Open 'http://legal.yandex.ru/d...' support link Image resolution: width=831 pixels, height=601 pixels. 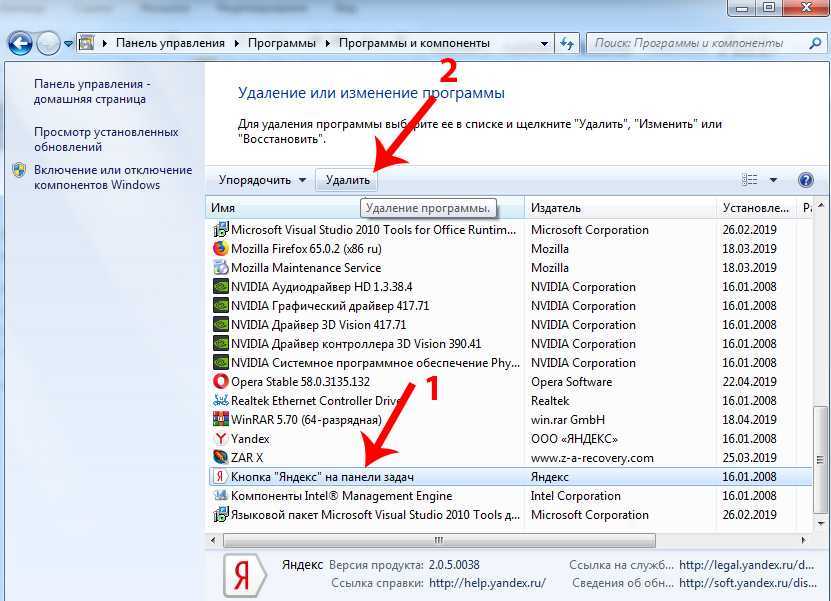click(x=746, y=565)
